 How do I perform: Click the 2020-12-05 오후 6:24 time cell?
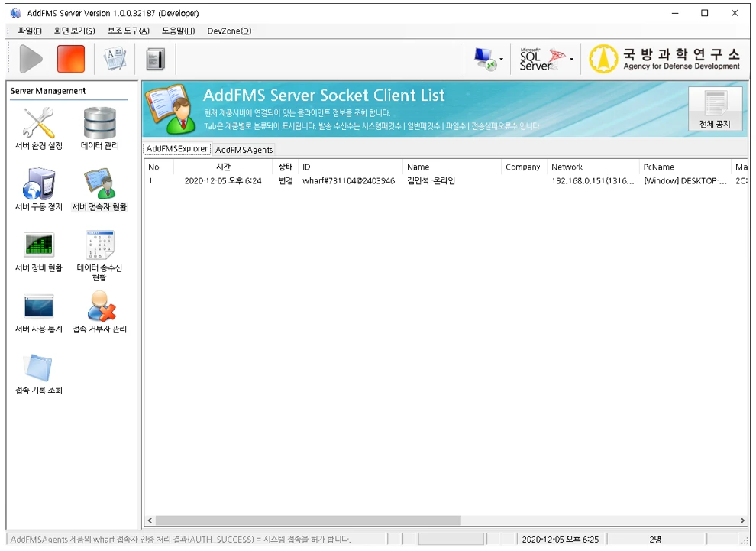coord(223,181)
